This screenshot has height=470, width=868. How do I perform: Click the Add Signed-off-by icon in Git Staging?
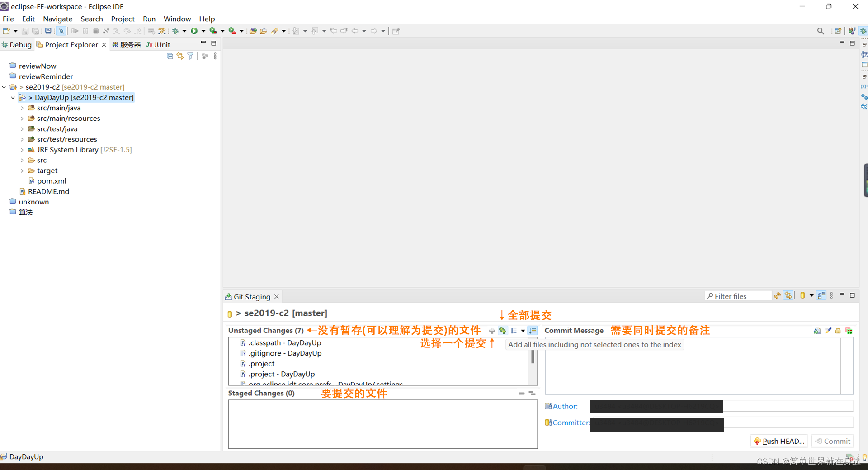828,331
